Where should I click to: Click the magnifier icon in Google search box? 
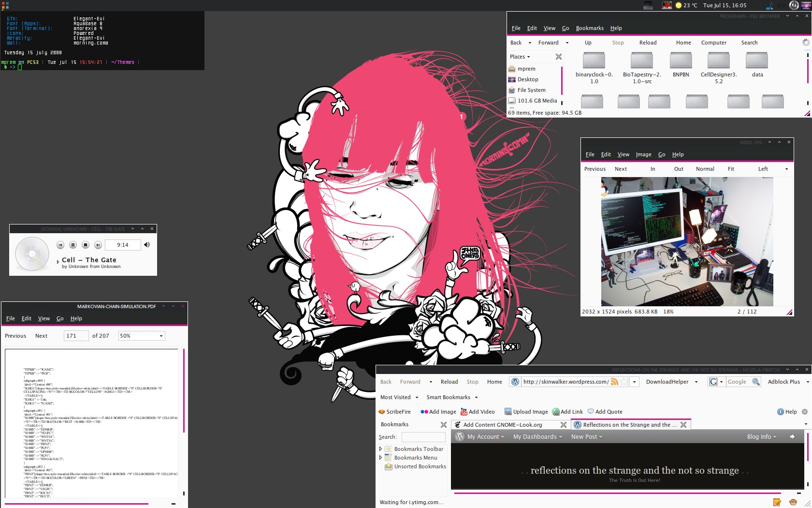[x=756, y=382]
